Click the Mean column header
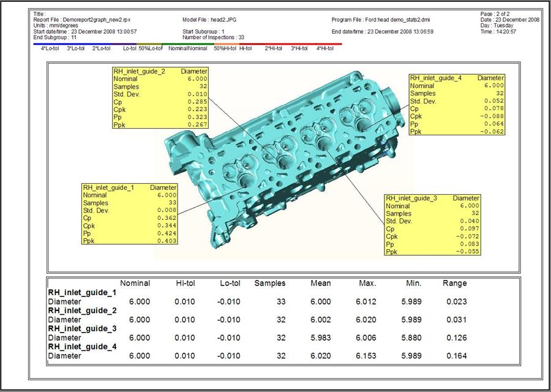The width and height of the screenshot is (551, 392). pyautogui.click(x=320, y=283)
